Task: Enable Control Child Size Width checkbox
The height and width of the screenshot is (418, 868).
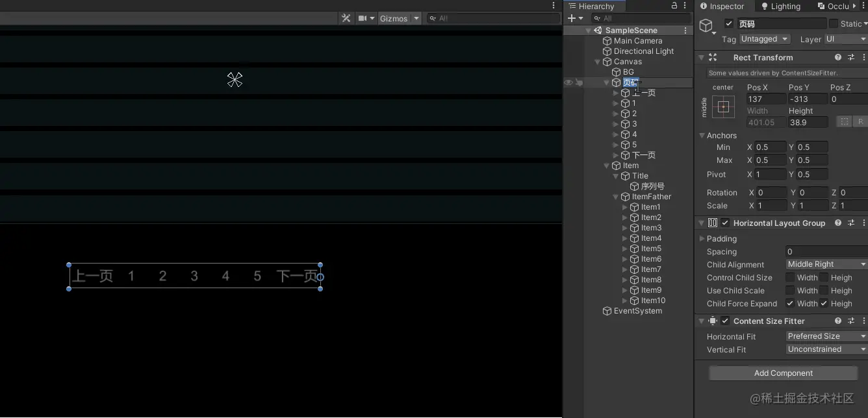Action: click(790, 278)
